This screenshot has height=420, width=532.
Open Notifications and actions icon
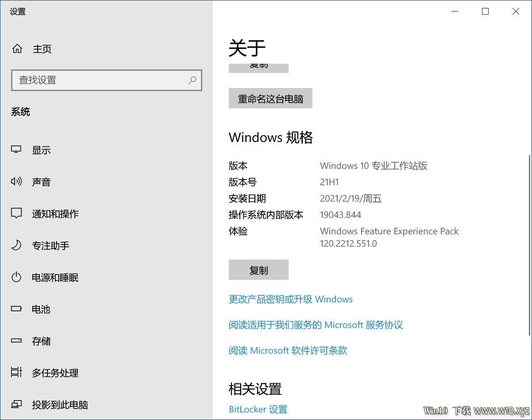[x=16, y=214]
